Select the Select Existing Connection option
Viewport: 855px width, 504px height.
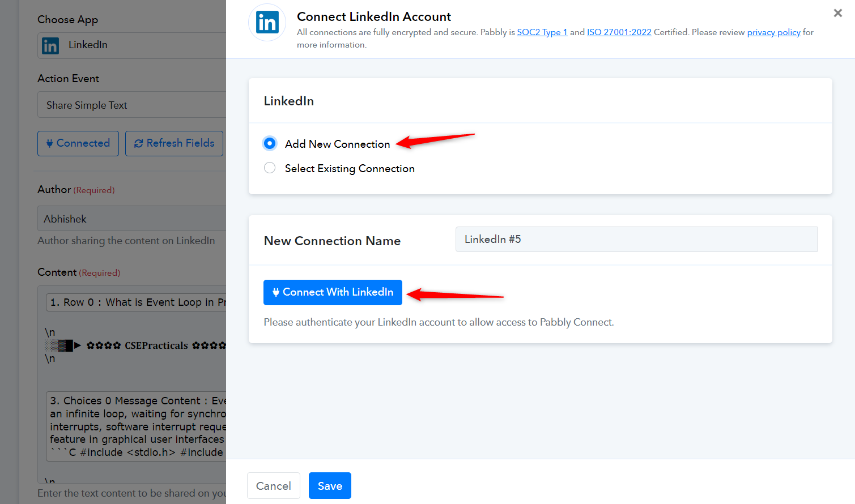[270, 168]
